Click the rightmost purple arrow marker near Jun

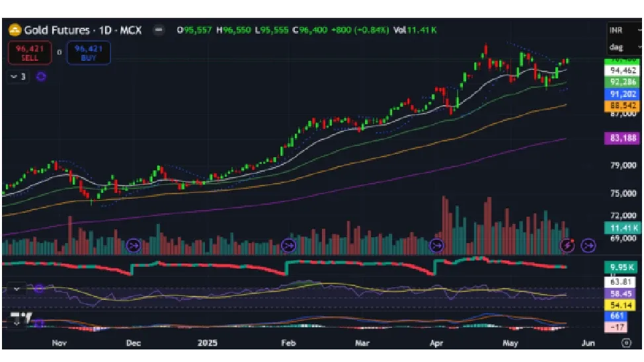(588, 246)
